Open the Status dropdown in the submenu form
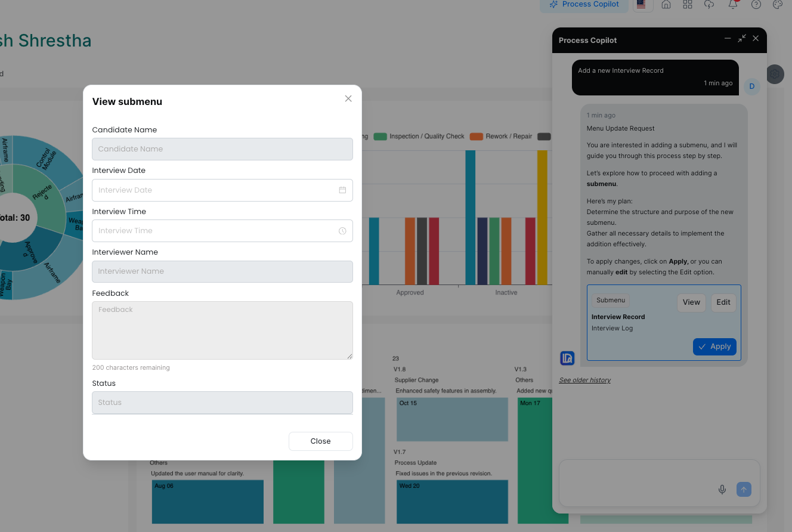Image resolution: width=792 pixels, height=532 pixels. [222, 403]
